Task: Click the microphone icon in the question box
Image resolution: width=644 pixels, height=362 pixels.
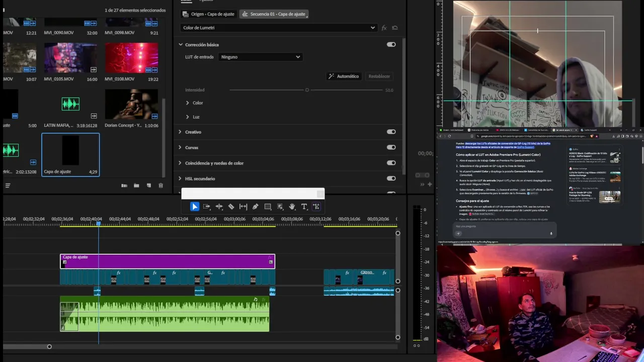Action: click(551, 233)
